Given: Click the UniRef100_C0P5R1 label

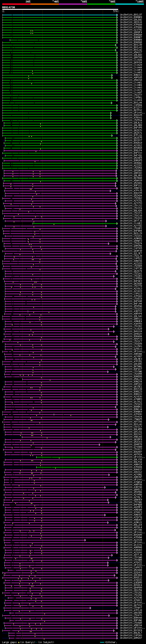Looking at the screenshot, I should pyautogui.click(x=131, y=98).
